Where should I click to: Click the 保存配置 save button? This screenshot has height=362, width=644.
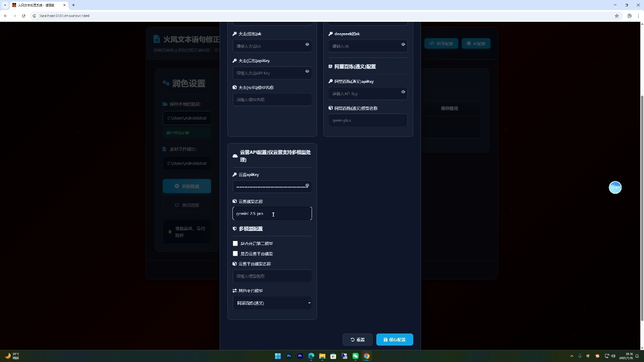(394, 340)
